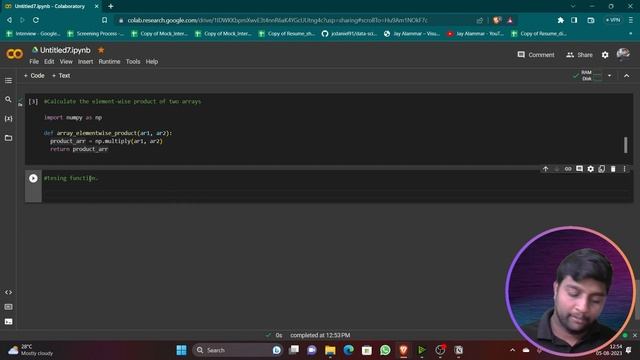Click the Comment button

pos(536,55)
